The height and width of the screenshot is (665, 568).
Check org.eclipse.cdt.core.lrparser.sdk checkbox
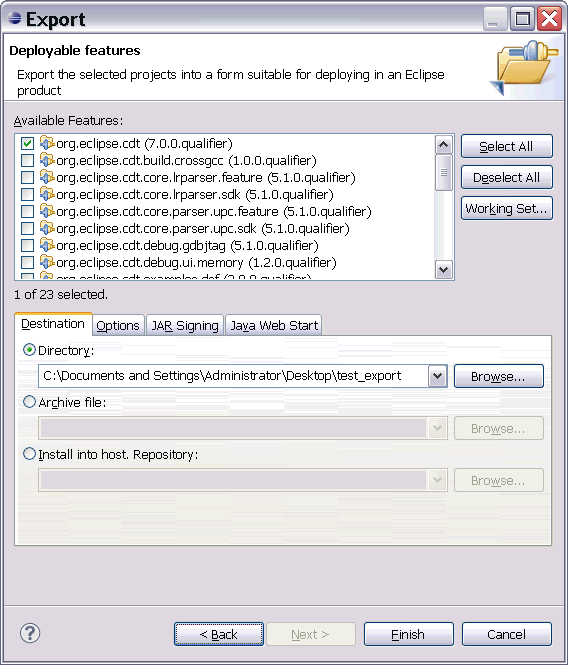coord(28,194)
